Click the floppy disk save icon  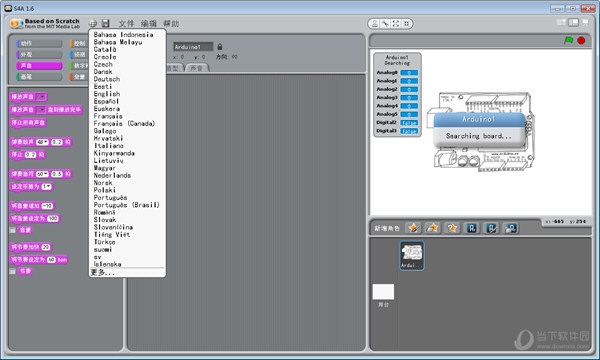(106, 23)
